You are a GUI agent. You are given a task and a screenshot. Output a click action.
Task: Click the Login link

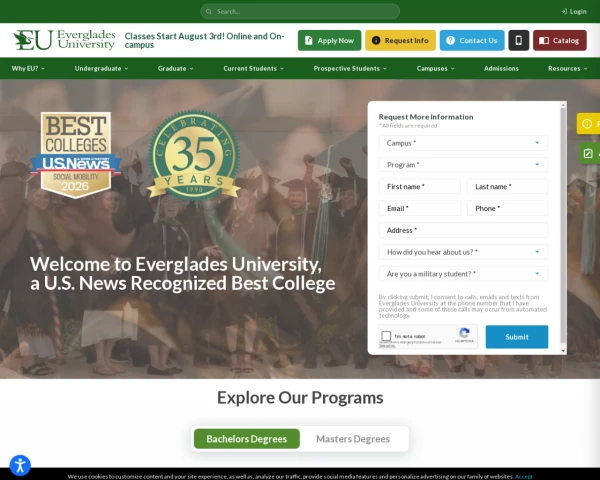click(x=574, y=11)
